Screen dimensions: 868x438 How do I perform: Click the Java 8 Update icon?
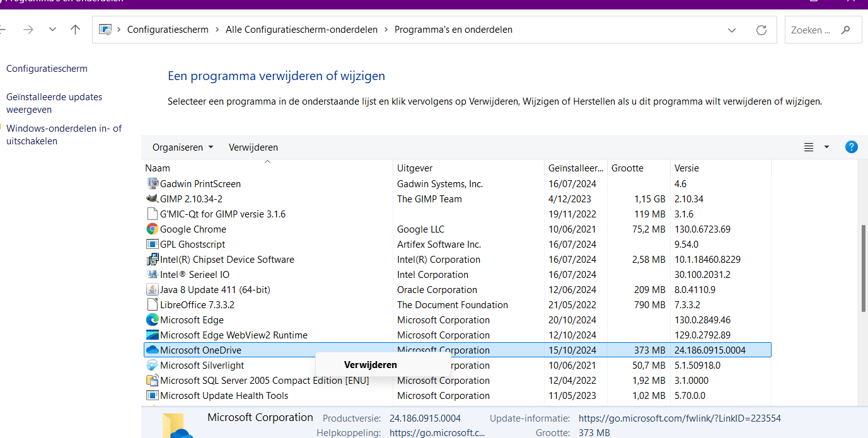click(x=152, y=290)
